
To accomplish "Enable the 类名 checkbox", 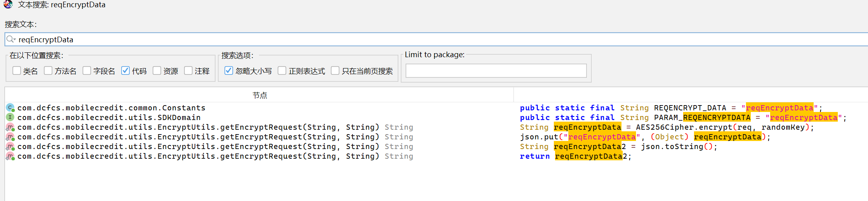I will pyautogui.click(x=17, y=71).
